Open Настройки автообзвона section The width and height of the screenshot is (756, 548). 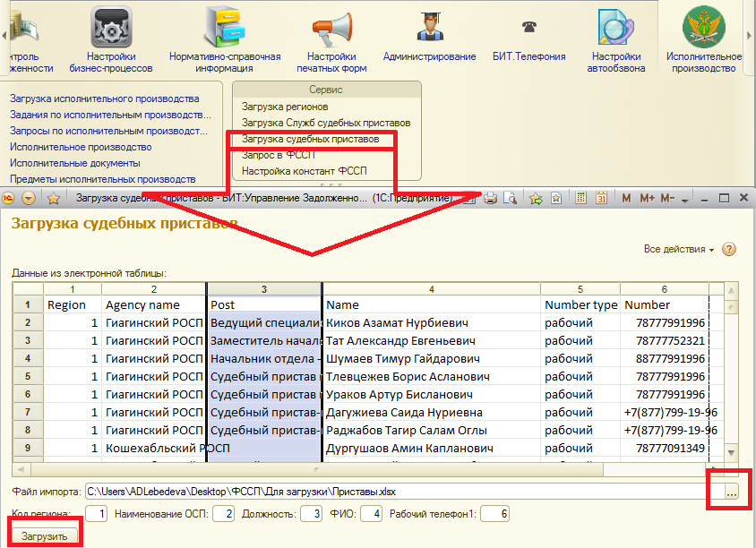614,28
